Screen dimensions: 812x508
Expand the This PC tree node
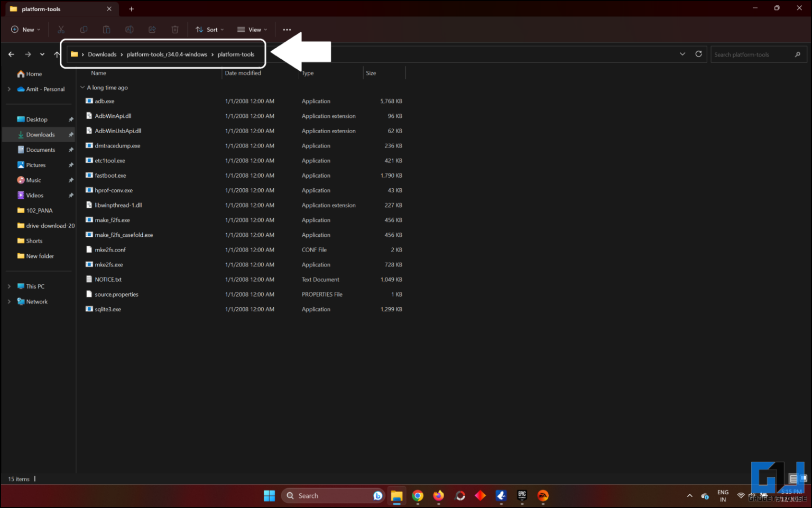[9, 287]
